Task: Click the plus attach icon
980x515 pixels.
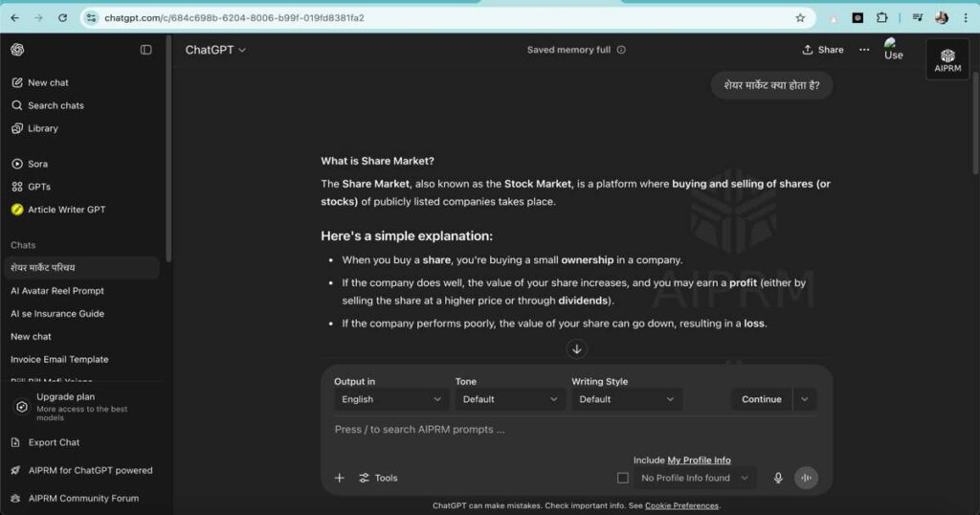Action: coord(340,478)
